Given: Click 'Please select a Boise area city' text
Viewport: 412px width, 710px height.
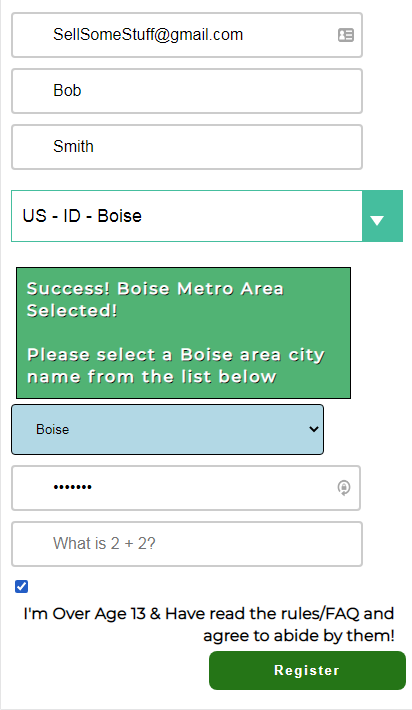Looking at the screenshot, I should (x=176, y=355).
